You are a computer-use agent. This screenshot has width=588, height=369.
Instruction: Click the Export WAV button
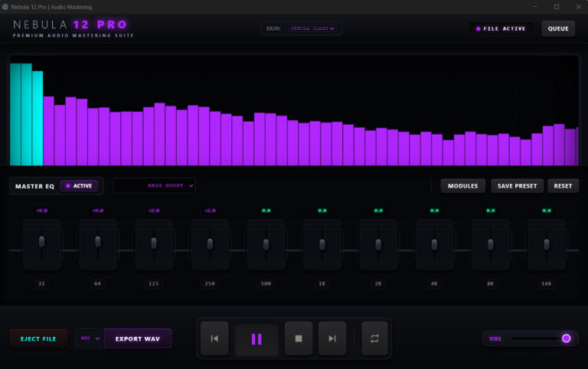pos(138,338)
